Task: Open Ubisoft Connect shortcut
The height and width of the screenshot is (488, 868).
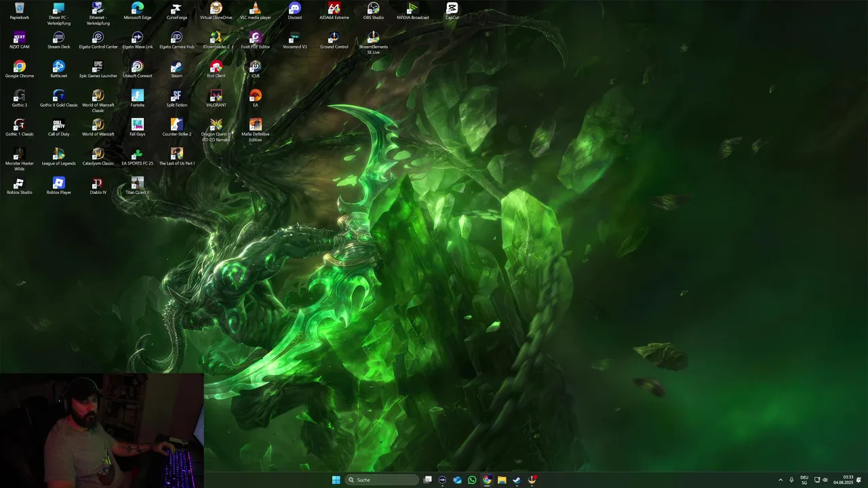Action: click(x=138, y=69)
